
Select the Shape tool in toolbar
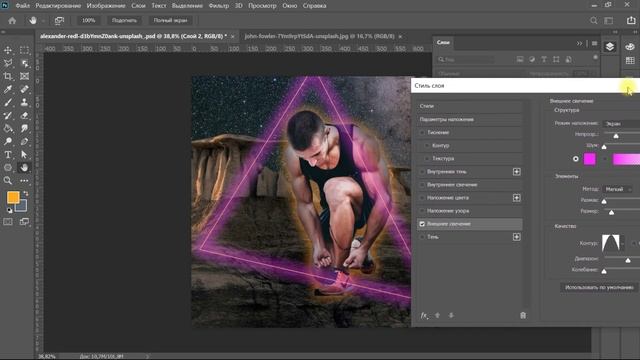click(x=8, y=167)
